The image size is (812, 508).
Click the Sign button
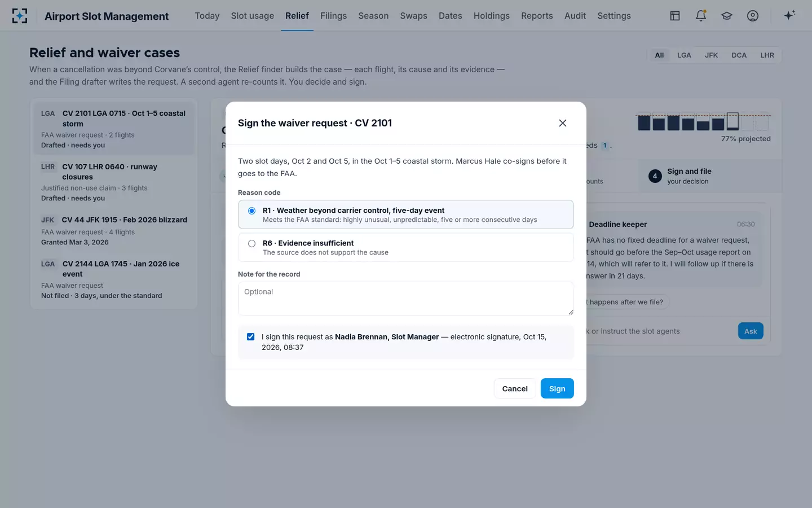point(557,388)
